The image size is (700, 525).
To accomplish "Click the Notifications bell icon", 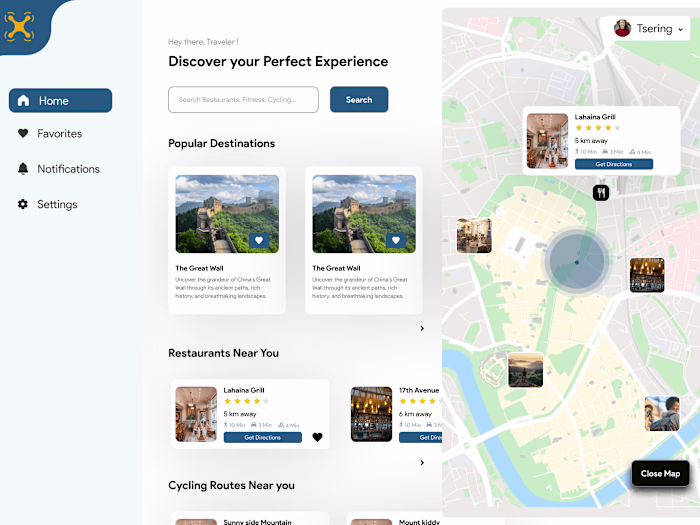I will point(23,168).
